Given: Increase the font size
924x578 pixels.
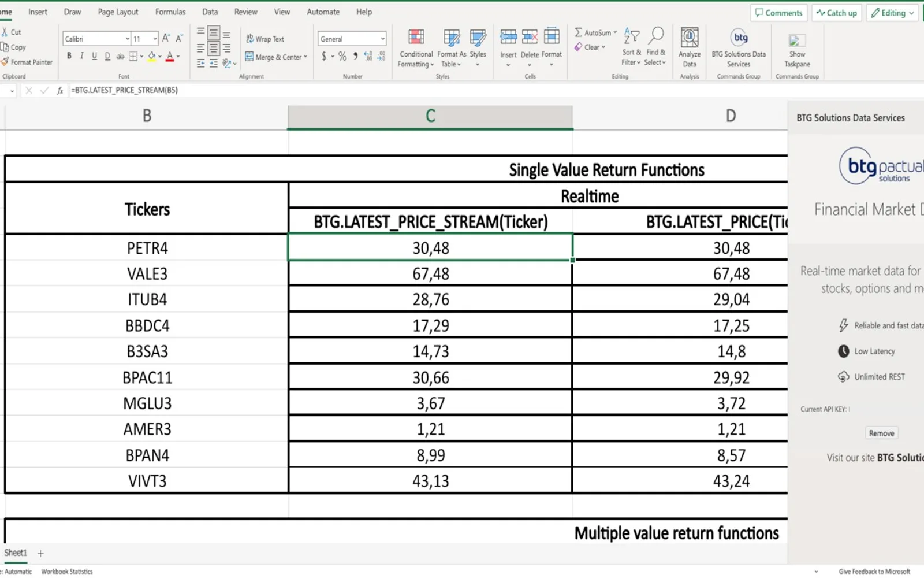Looking at the screenshot, I should pyautogui.click(x=166, y=38).
